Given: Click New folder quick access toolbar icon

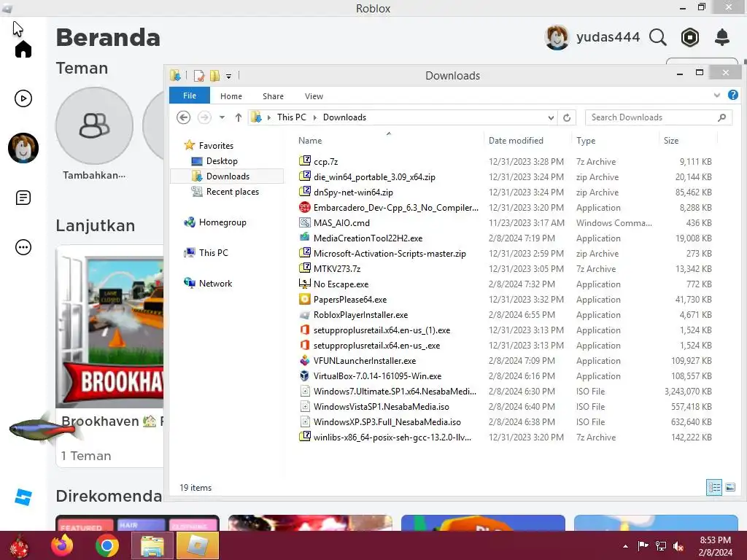Looking at the screenshot, I should (x=215, y=75).
